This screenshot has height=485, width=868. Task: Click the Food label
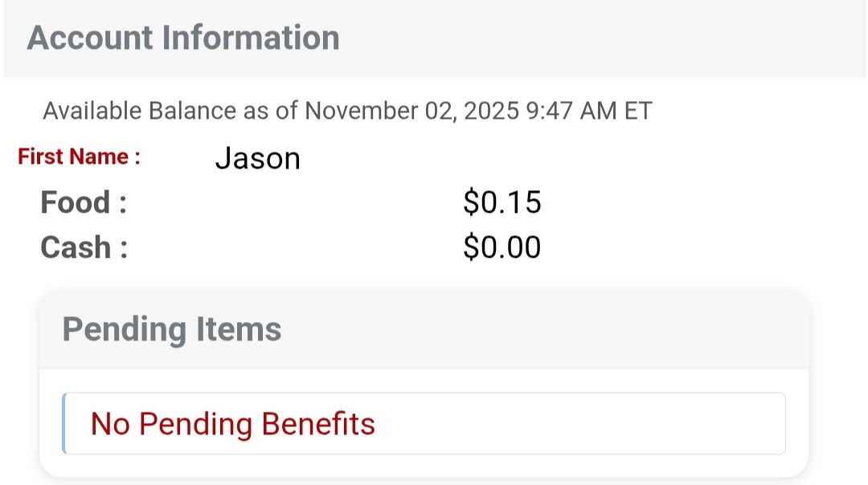84,202
